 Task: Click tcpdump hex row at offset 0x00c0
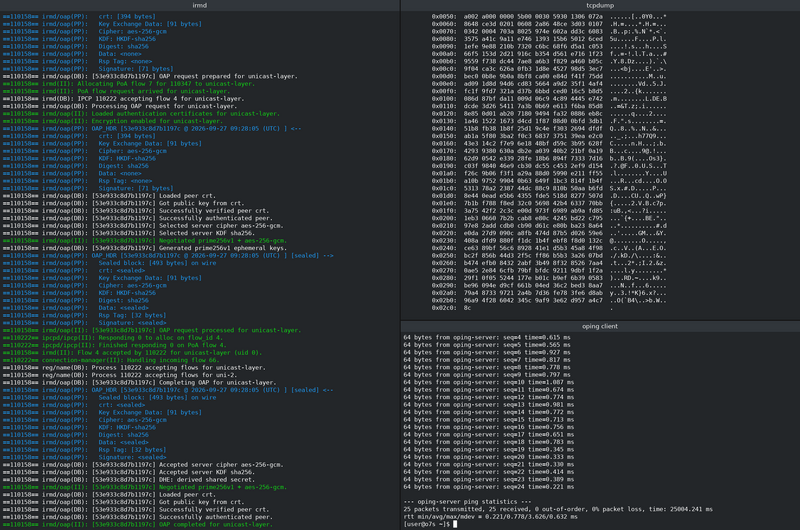point(549,69)
